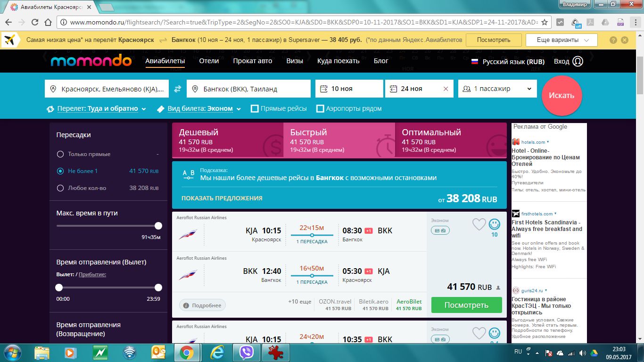
Task: Open the Русский язык (RUB) language selector
Action: tap(508, 62)
